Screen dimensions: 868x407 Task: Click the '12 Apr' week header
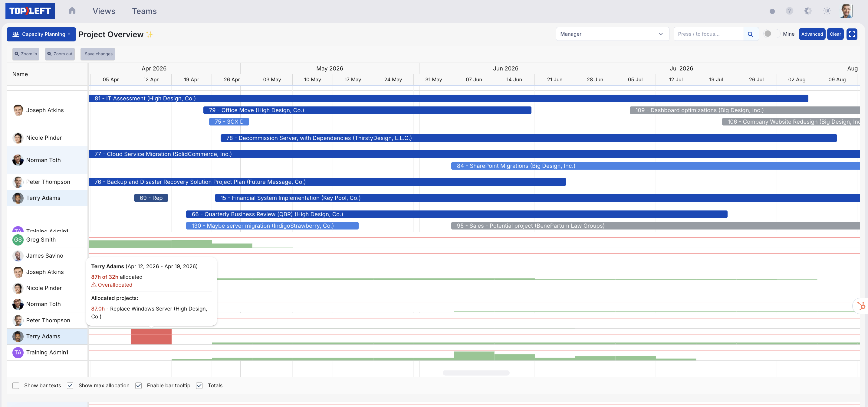pyautogui.click(x=151, y=80)
